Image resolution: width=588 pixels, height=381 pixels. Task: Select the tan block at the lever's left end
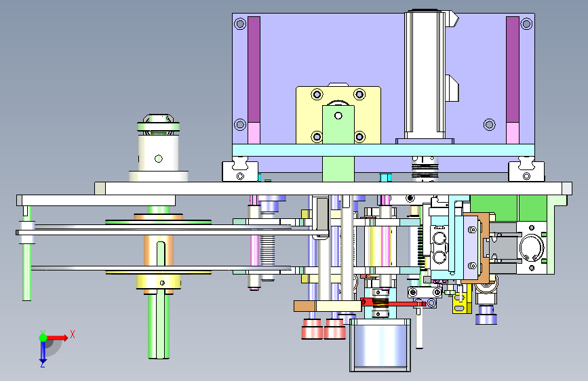click(305, 306)
